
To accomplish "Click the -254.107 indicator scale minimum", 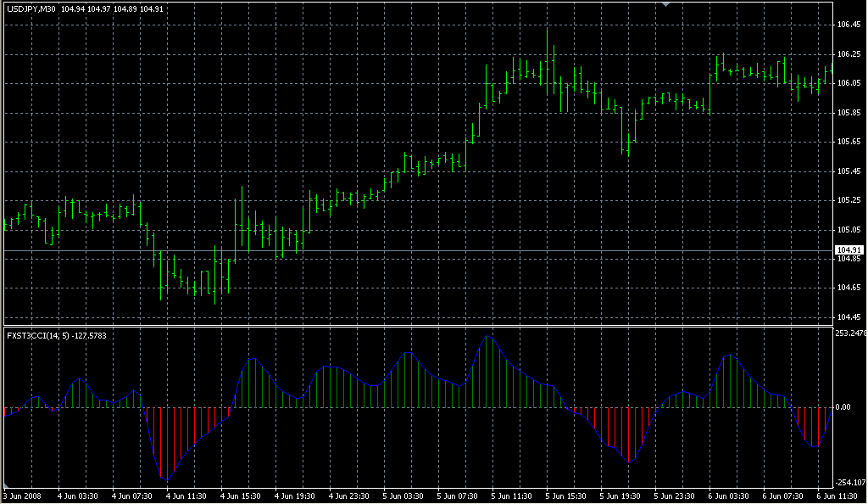I will tap(849, 482).
